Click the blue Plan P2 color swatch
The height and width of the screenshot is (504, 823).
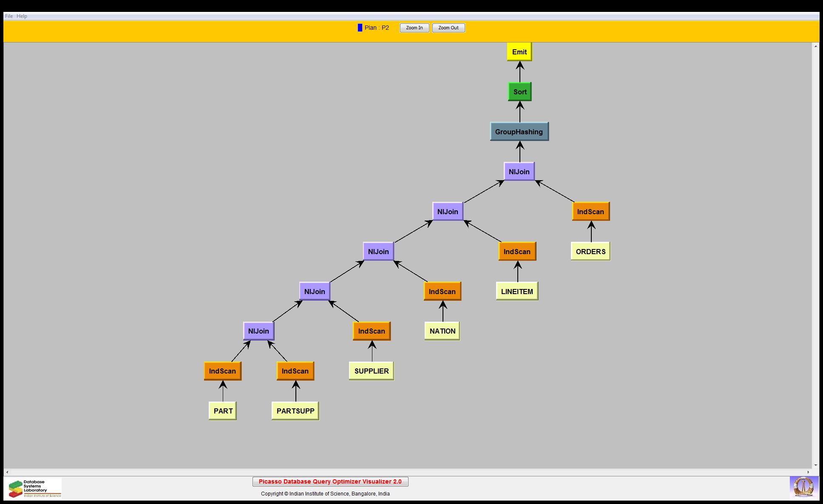click(360, 28)
